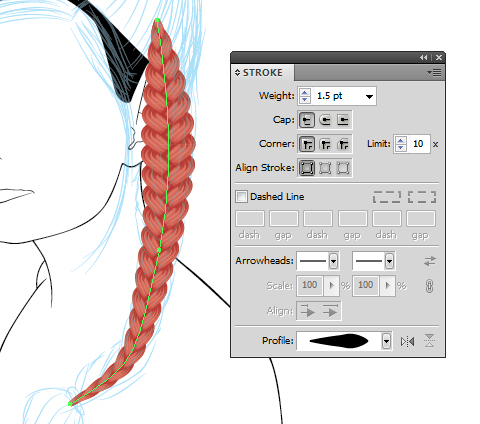Close the Stroke panel
480x424 pixels.
439,58
